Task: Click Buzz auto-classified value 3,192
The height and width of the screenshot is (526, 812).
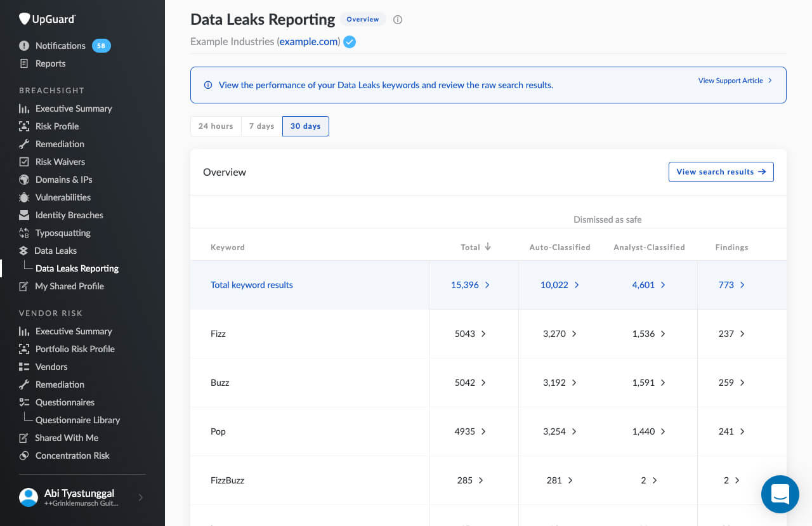Action: [554, 383]
